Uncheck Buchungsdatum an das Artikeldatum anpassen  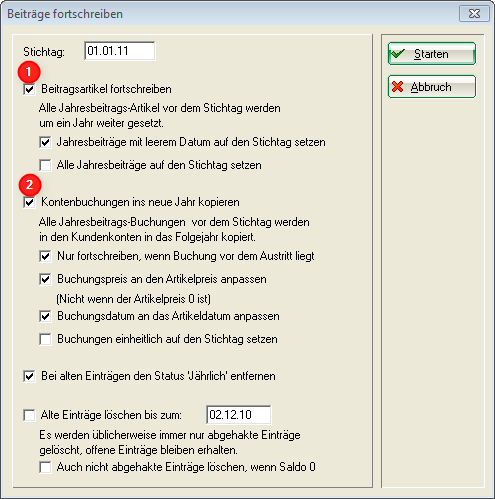[x=45, y=316]
